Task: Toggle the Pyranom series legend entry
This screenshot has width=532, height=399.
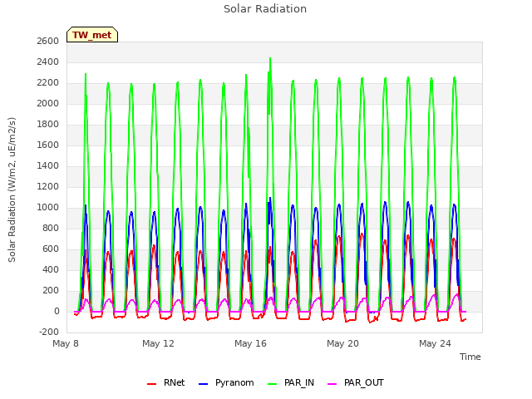Action: coord(226,382)
